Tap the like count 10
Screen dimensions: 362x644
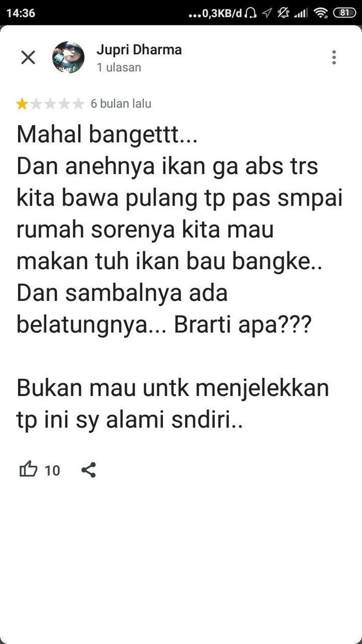point(52,471)
